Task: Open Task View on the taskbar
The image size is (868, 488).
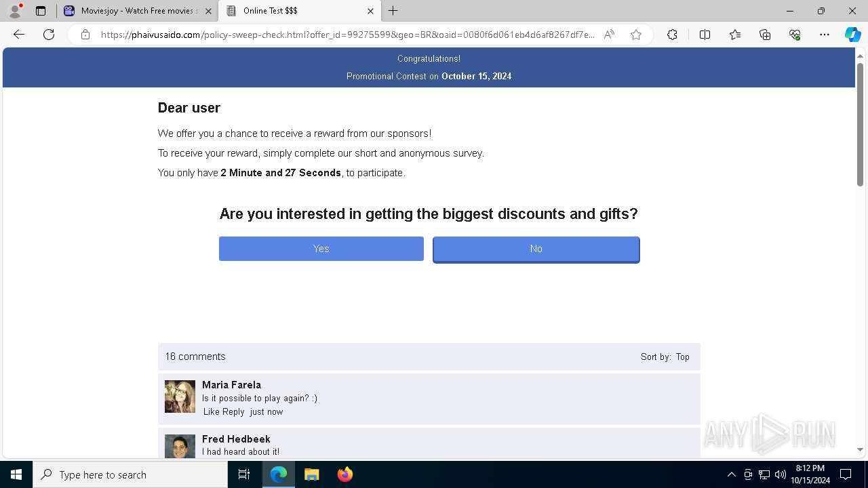Action: point(244,474)
